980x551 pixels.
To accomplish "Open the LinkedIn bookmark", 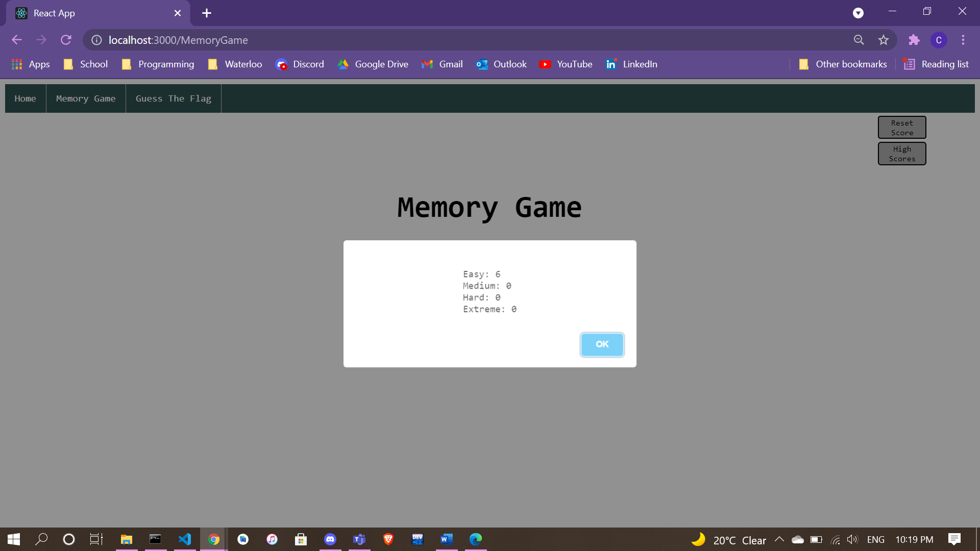I will pos(631,64).
